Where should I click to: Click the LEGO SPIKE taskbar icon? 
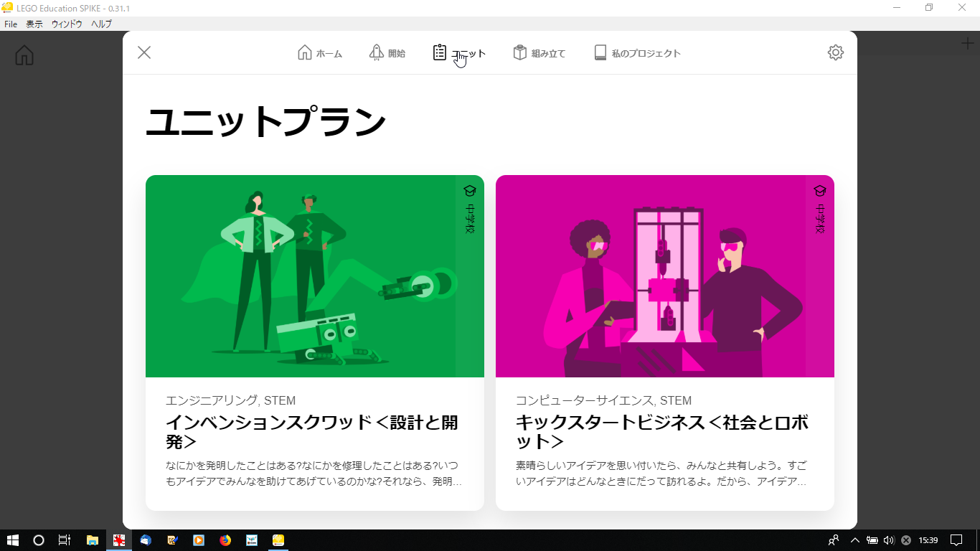278,540
